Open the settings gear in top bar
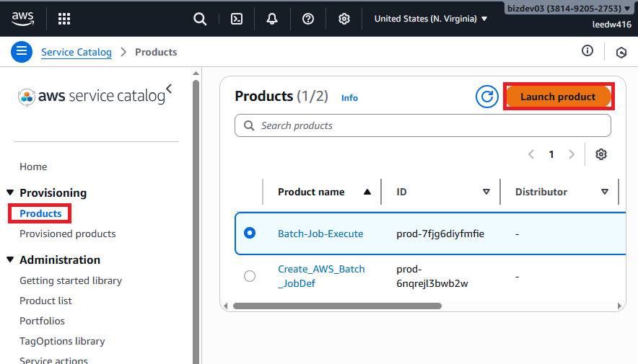The image size is (638, 364). 344,19
